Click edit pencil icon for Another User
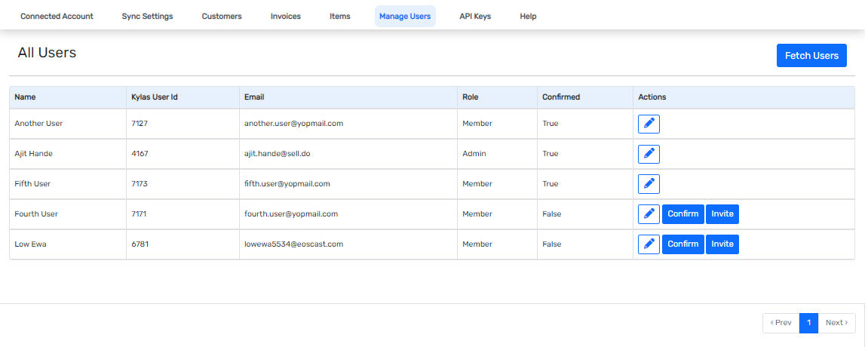Image resolution: width=868 pixels, height=347 pixels. pos(649,124)
